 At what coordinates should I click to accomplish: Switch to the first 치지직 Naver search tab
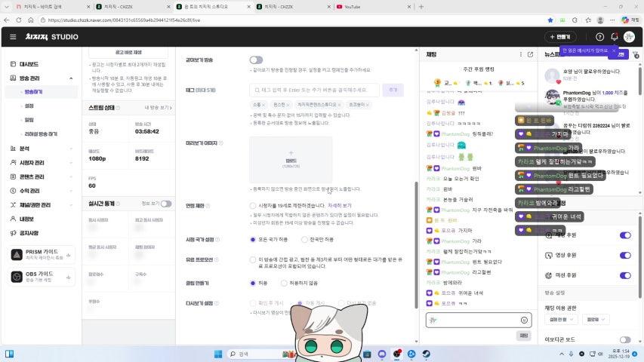pos(51,7)
